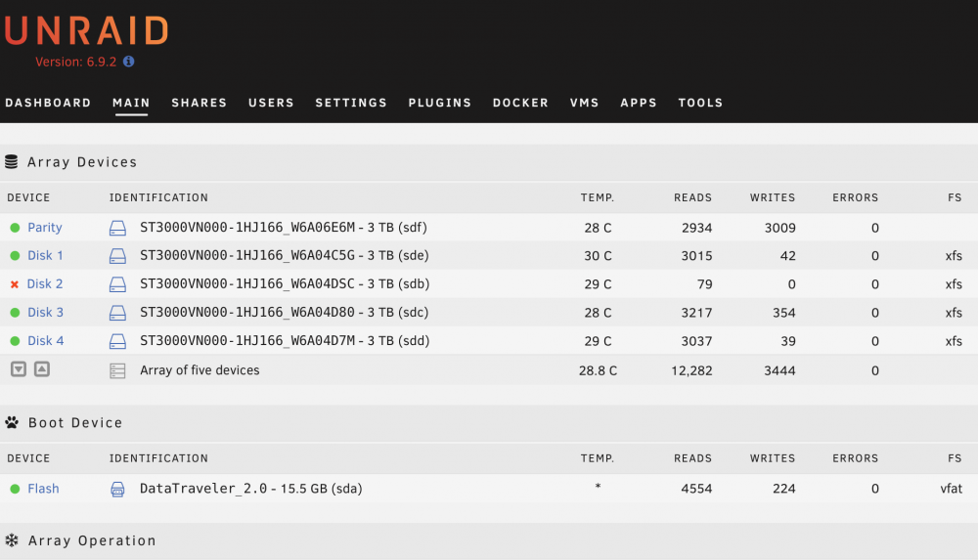
Task: Click the Disk 4 drive icon
Action: [117, 341]
